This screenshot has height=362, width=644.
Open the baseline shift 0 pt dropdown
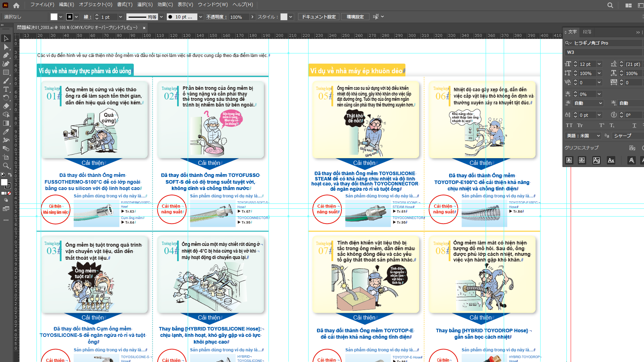coord(599,115)
